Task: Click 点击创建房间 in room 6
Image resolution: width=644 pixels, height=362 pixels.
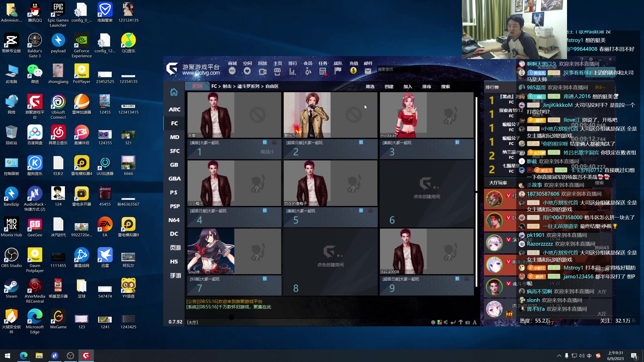Action: (427, 196)
